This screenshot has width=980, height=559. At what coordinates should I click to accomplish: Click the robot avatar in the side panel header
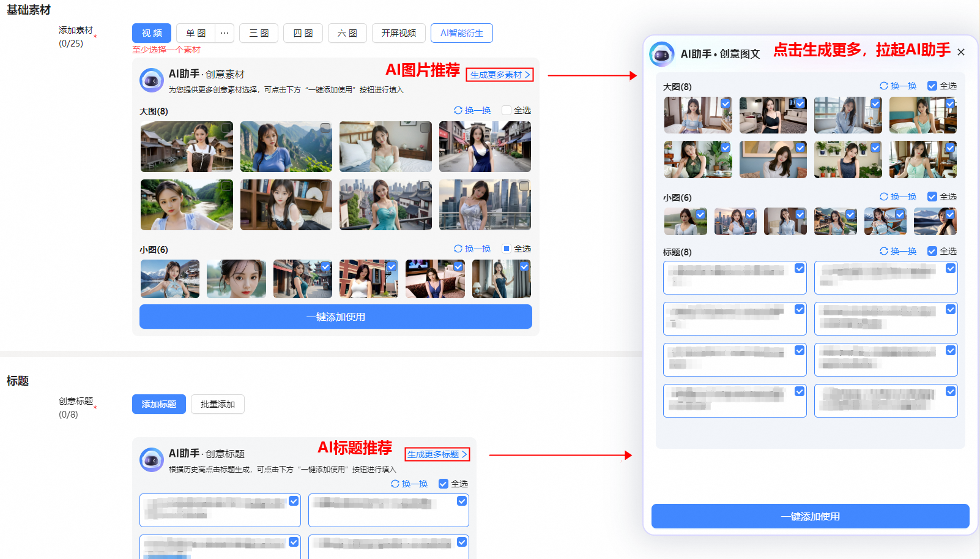(x=661, y=54)
